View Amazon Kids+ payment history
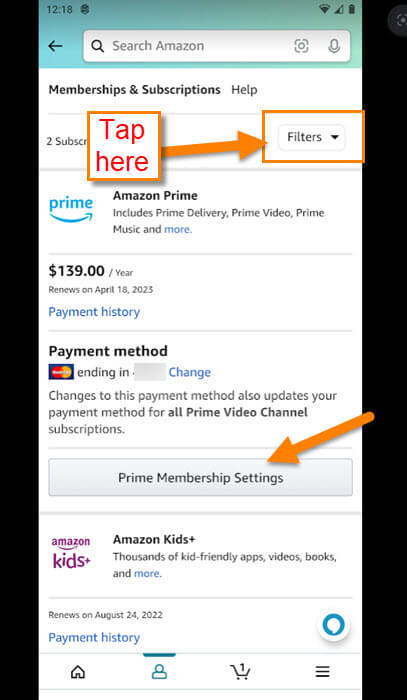This screenshot has height=700, width=407. tap(94, 638)
